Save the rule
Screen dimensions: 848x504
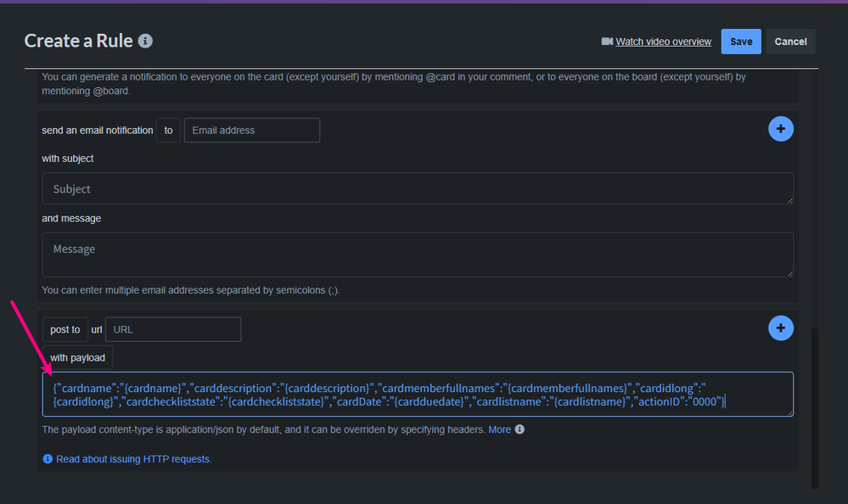(x=741, y=42)
